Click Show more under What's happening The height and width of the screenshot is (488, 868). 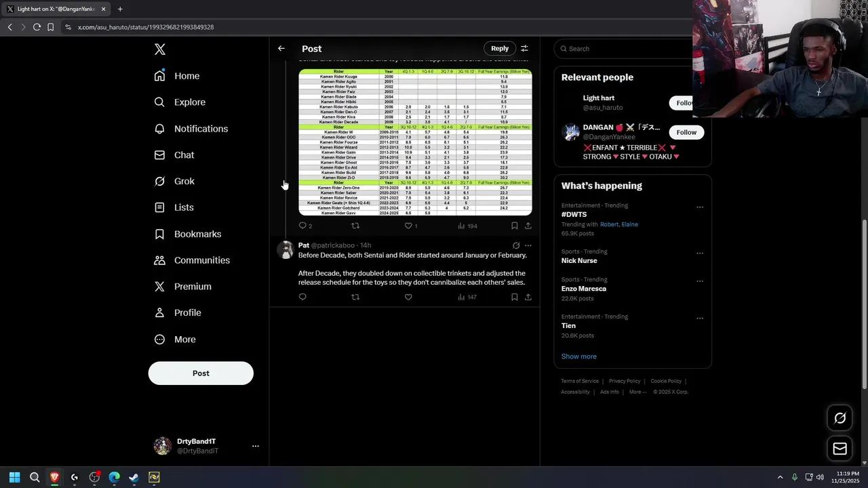click(x=579, y=357)
